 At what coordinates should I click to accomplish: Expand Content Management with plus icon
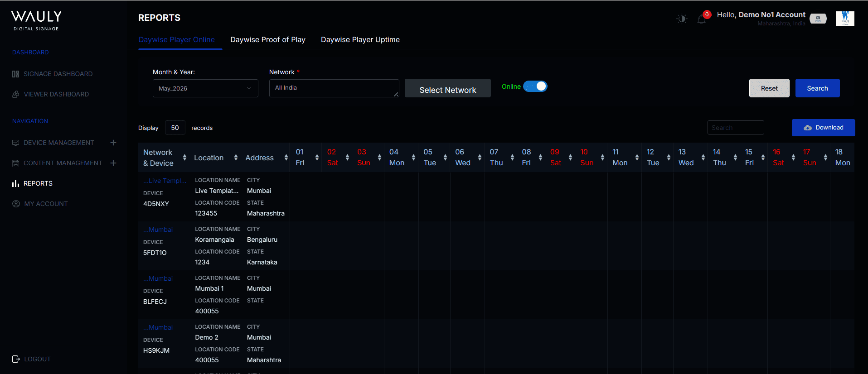(113, 163)
